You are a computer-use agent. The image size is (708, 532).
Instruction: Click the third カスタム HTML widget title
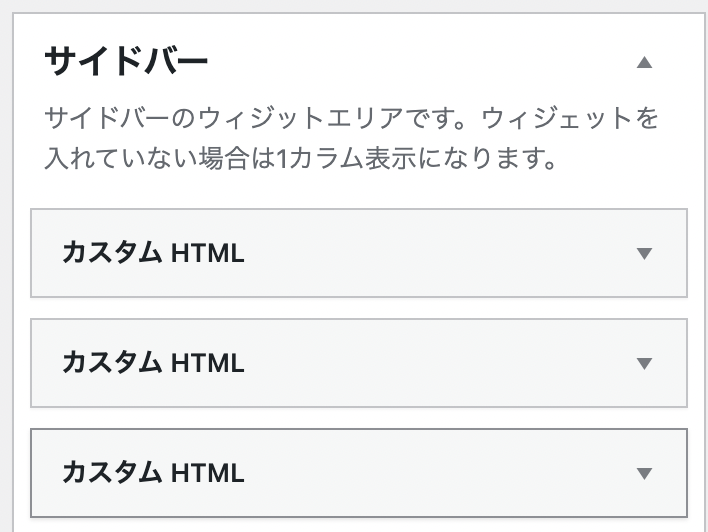click(x=153, y=473)
